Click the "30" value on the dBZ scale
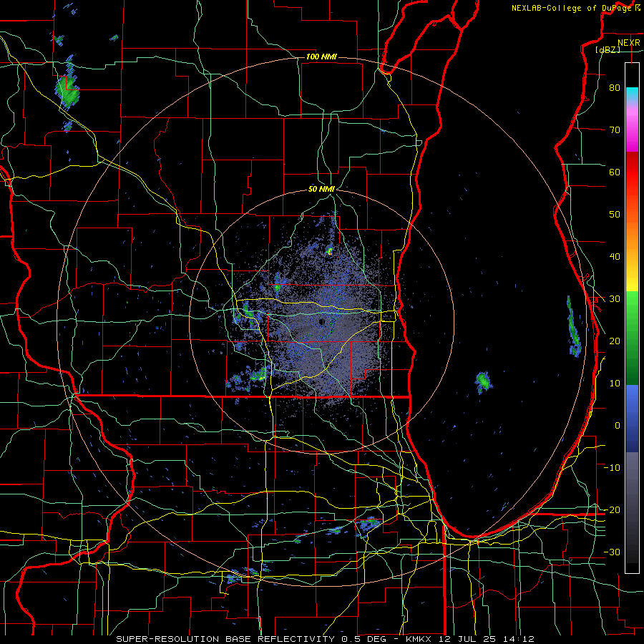Image resolution: width=644 pixels, height=644 pixels. click(x=615, y=298)
